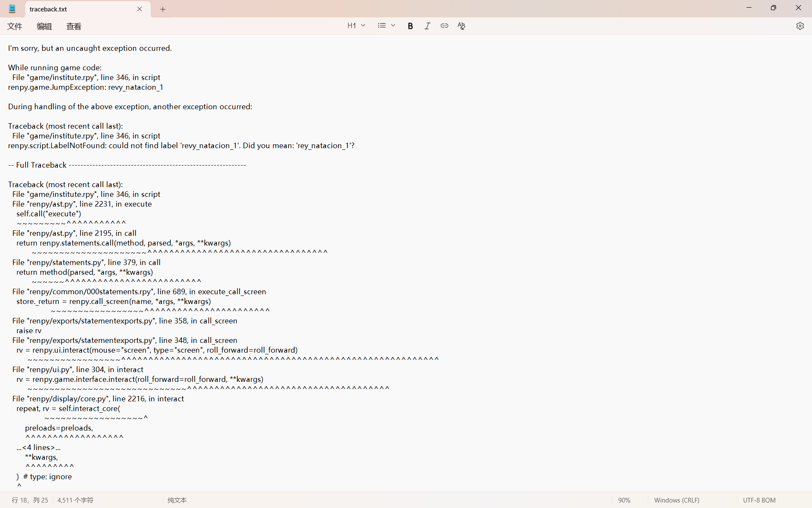The width and height of the screenshot is (812, 508).
Task: Open the 查看 menu
Action: [x=74, y=26]
